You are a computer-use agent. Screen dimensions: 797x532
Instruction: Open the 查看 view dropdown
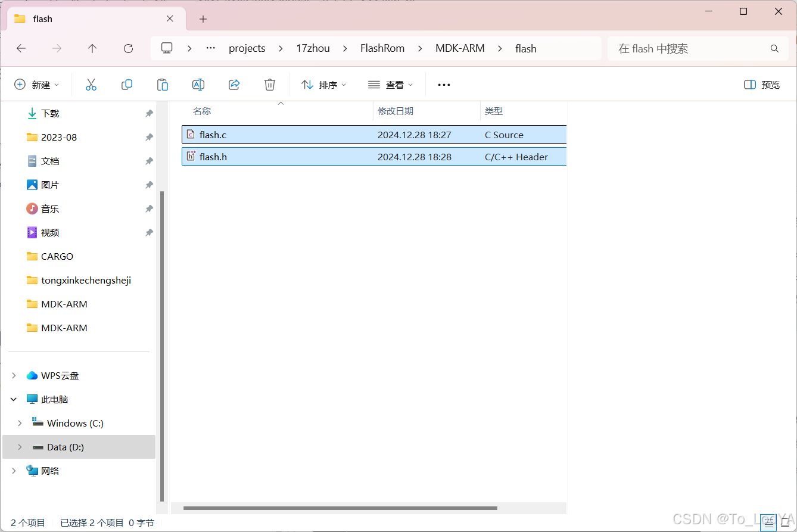[x=391, y=85]
